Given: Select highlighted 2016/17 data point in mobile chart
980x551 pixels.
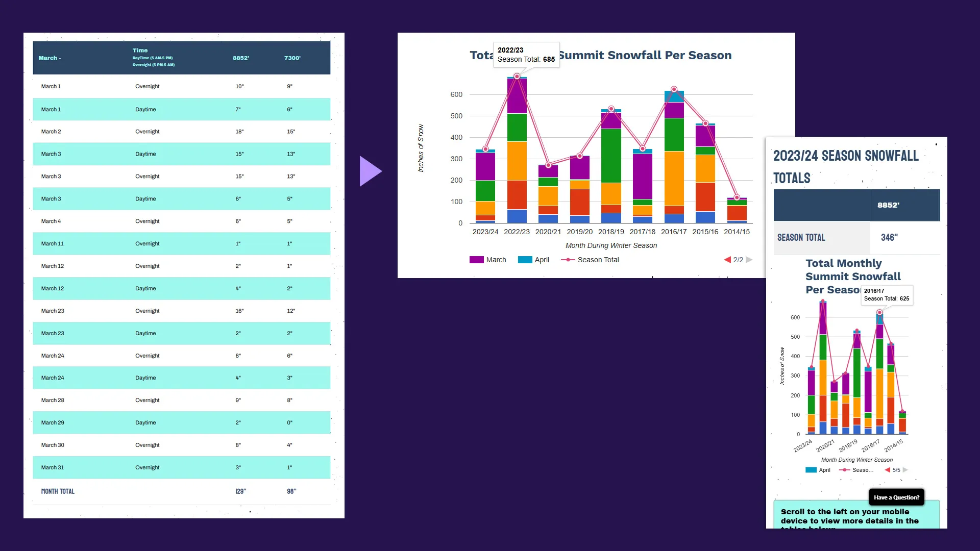Looking at the screenshot, I should pos(879,312).
